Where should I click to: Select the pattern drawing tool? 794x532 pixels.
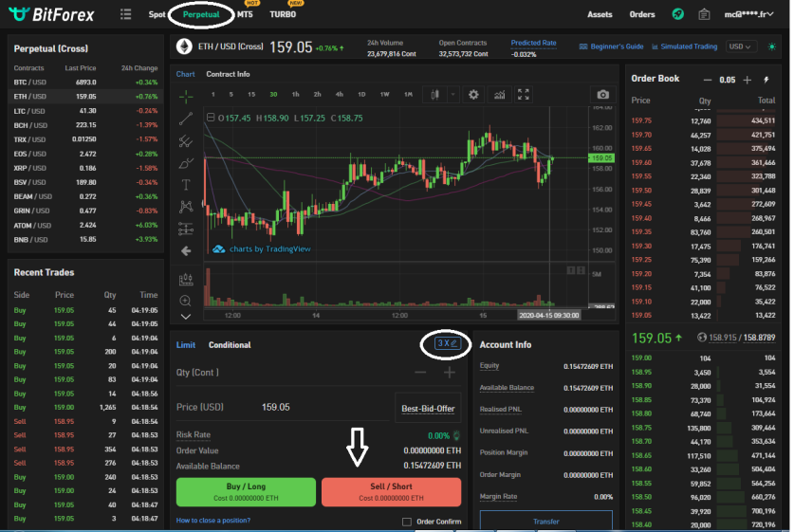(x=186, y=207)
